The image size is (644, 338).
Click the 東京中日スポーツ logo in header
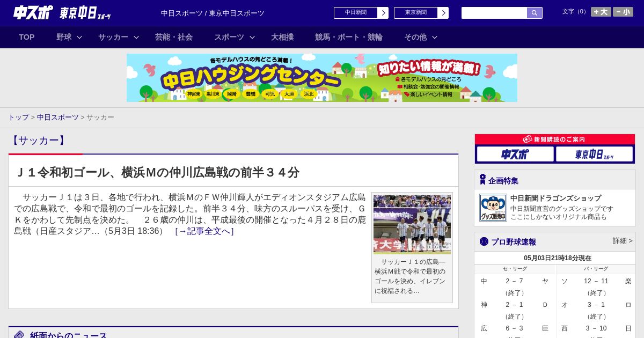click(85, 13)
